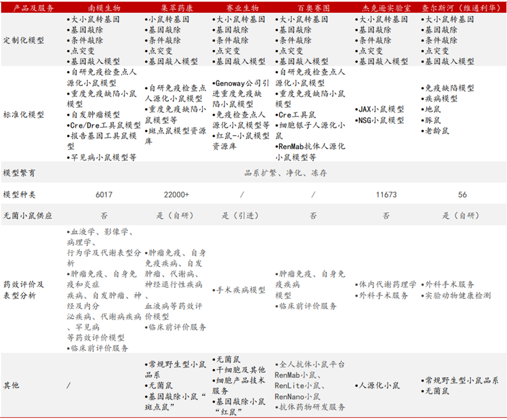Select the column header '查尔斯河（维通利华）'
The width and height of the screenshot is (507, 420).
462,8
